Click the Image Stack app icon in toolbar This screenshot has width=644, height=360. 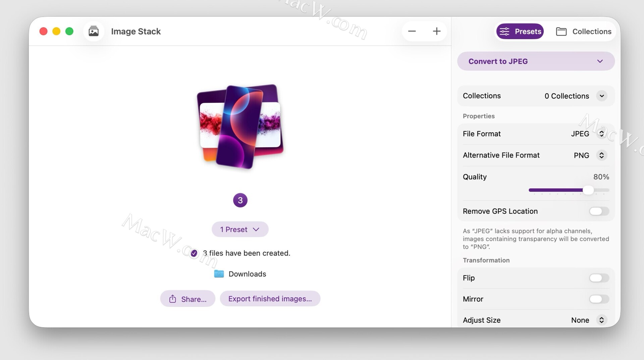click(94, 31)
